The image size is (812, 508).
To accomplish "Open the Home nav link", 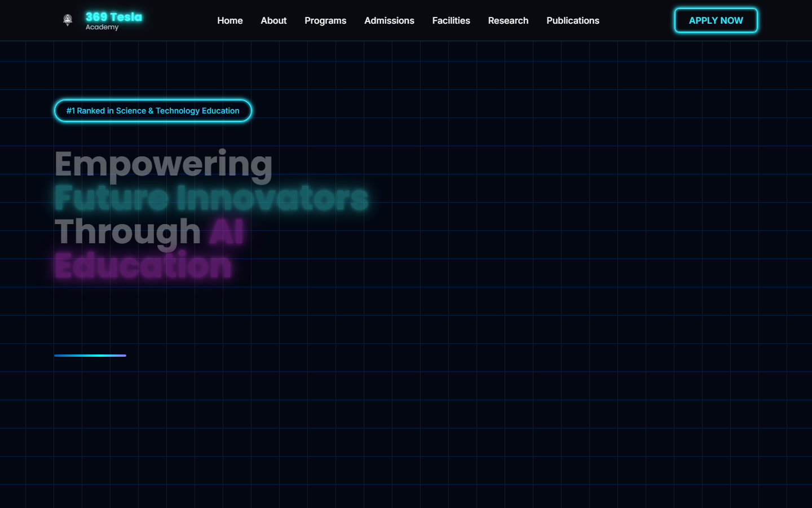I will pos(230,20).
